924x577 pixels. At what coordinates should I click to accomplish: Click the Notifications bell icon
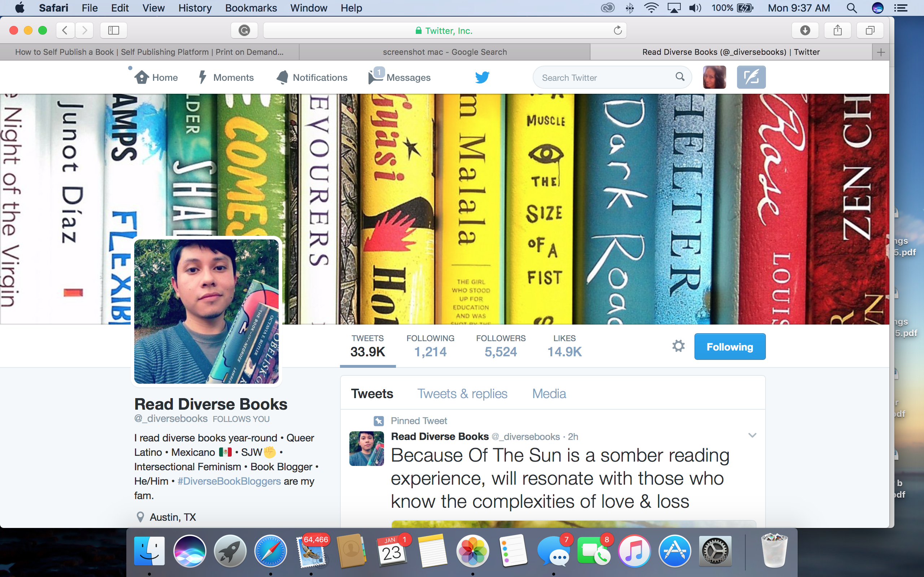point(283,77)
